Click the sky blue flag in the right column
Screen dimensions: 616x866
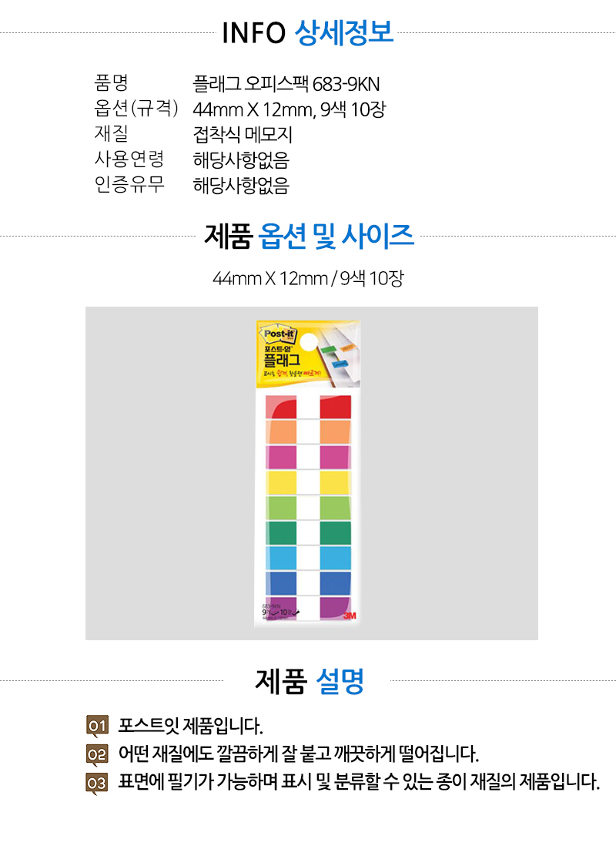tap(335, 557)
